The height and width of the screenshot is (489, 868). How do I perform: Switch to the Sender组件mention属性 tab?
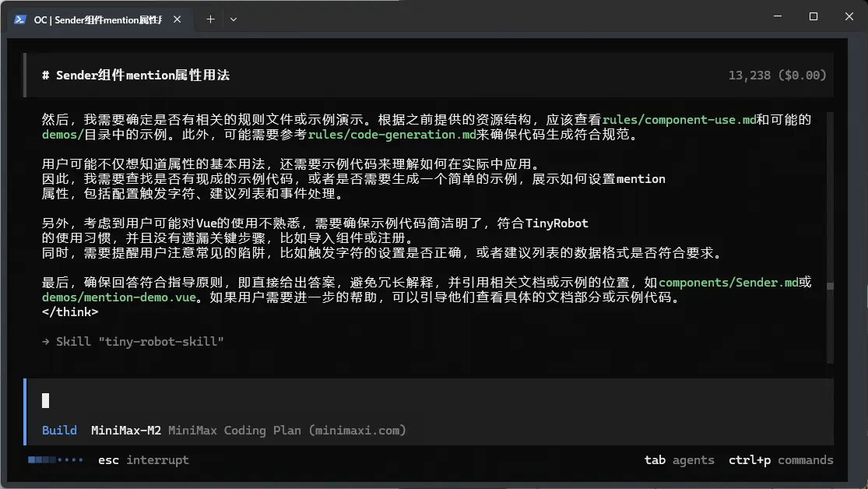click(x=97, y=19)
